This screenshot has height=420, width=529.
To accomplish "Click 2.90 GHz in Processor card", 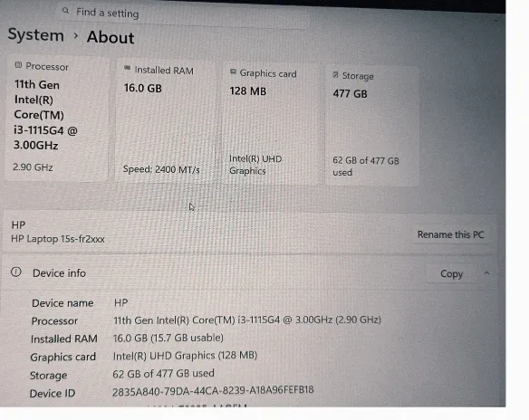I will 33,167.
